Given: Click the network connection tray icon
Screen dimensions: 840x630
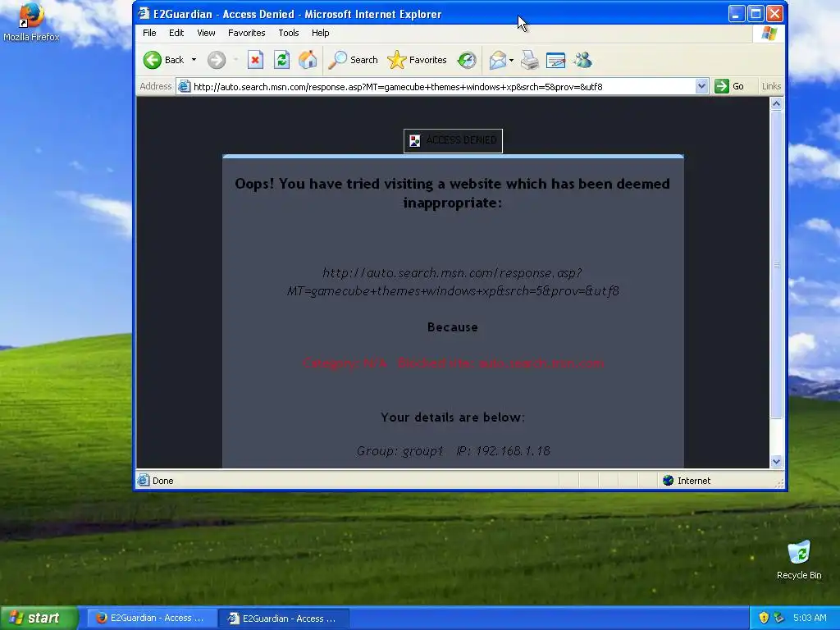Looking at the screenshot, I should 779,618.
